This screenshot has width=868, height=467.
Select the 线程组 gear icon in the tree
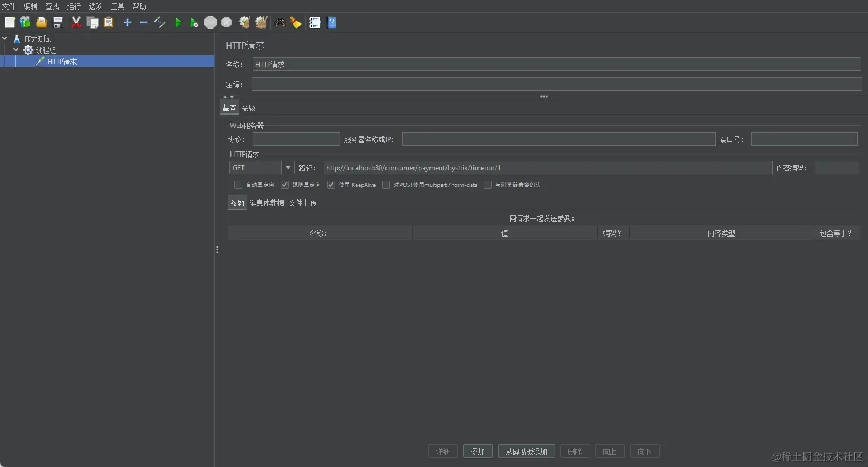pyautogui.click(x=28, y=50)
